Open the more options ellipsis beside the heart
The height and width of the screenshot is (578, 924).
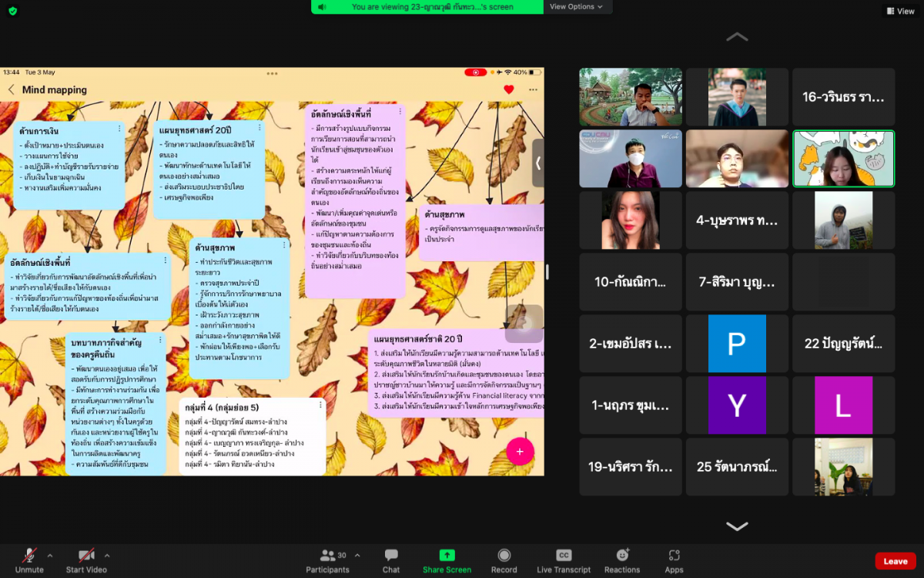click(x=533, y=89)
